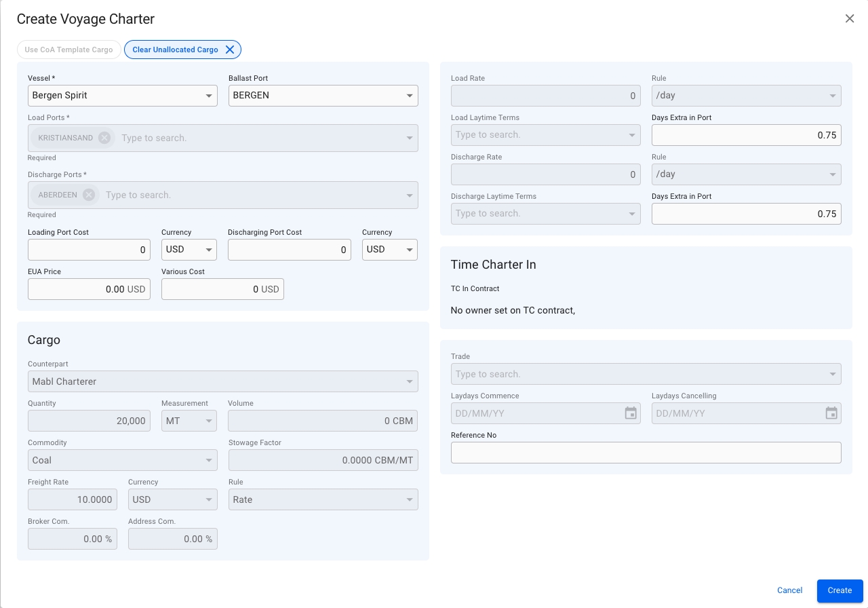Edit the Loading Port Cost field
The width and height of the screenshot is (868, 608).
(88, 250)
